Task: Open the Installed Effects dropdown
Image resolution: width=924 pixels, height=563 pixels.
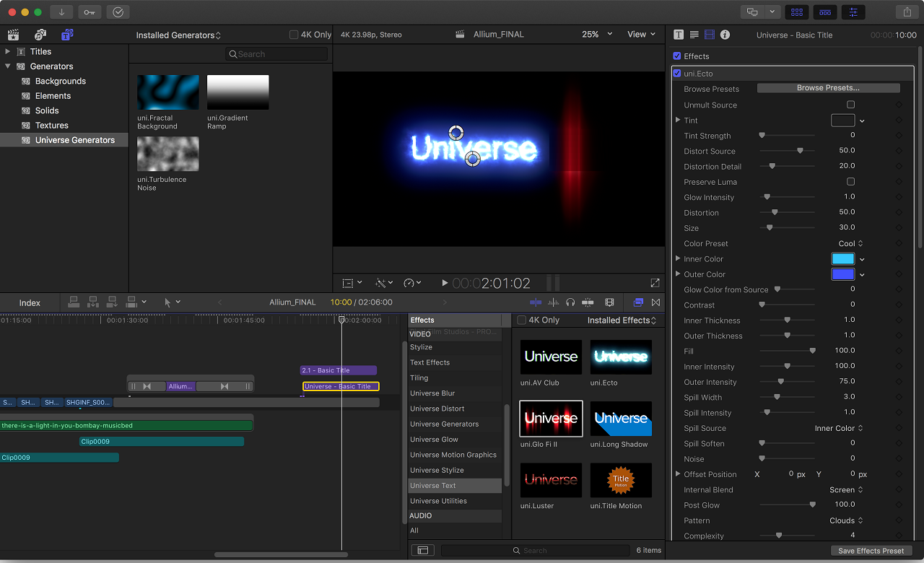Action: point(622,320)
